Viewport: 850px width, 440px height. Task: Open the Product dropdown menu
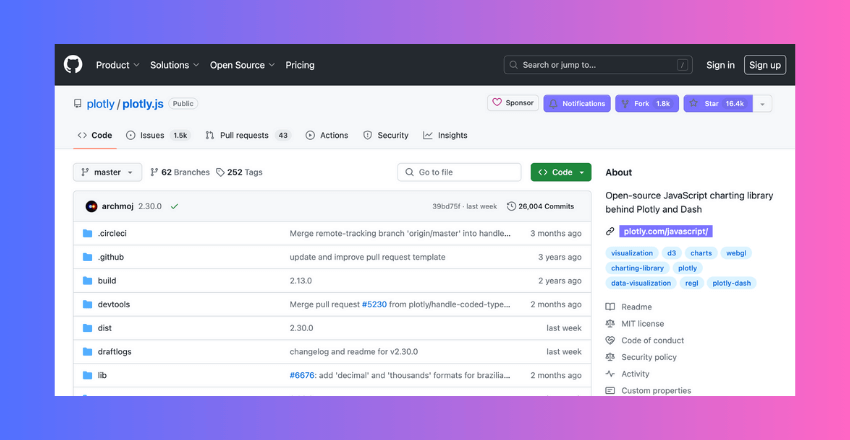(118, 65)
